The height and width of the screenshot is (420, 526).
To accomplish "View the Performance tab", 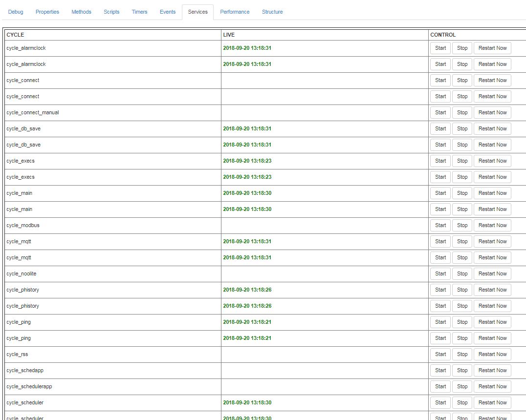I will tap(235, 12).
